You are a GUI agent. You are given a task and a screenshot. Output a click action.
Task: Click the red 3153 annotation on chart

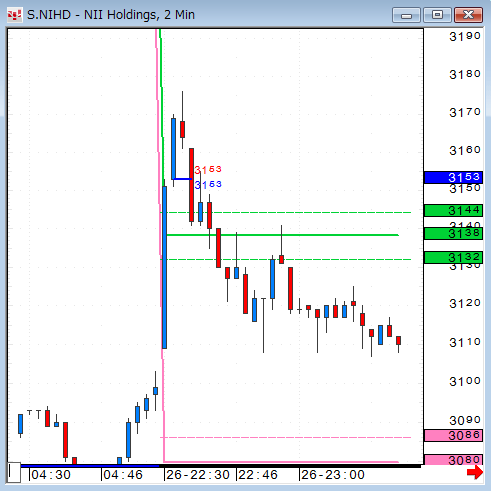[x=208, y=170]
